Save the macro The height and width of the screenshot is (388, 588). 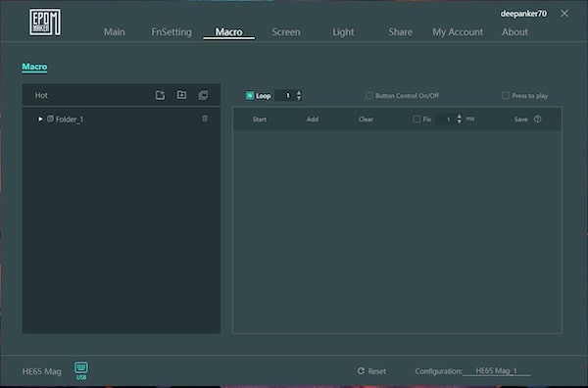click(521, 120)
